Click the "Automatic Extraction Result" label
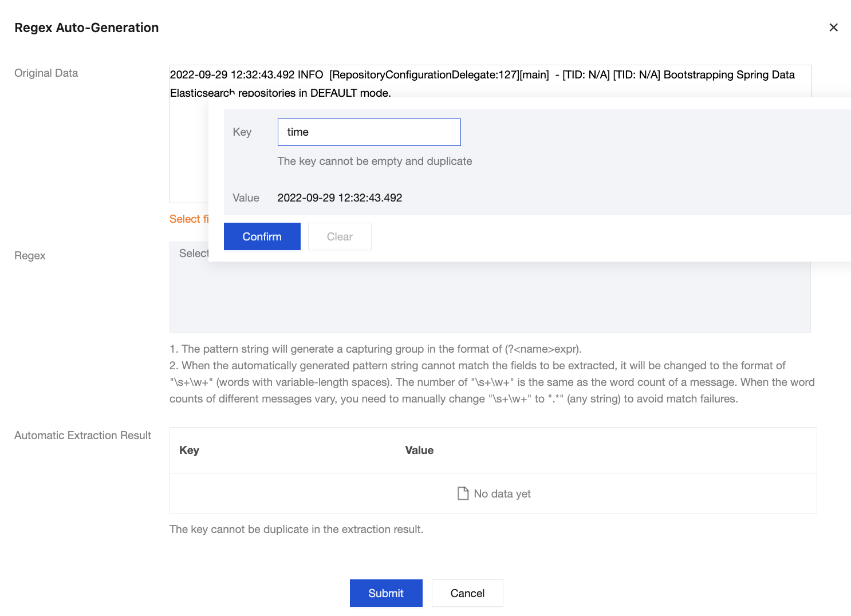 (x=82, y=436)
